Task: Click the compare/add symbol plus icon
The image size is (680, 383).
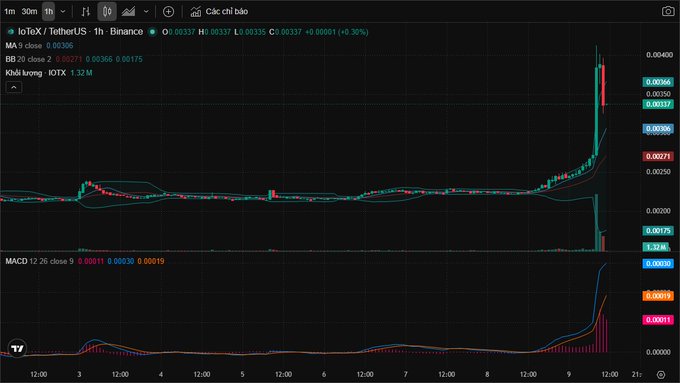Action: pos(168,12)
